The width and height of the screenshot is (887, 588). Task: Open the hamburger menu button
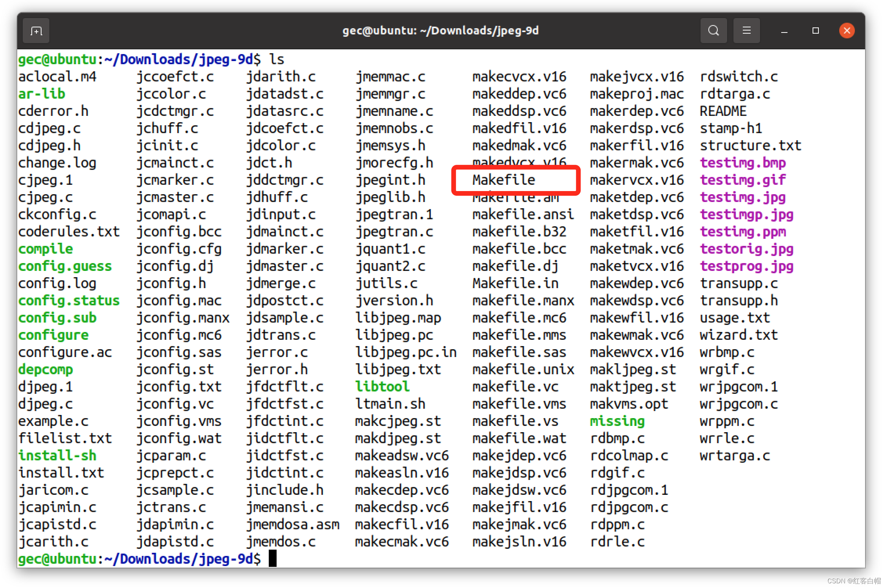click(x=746, y=31)
